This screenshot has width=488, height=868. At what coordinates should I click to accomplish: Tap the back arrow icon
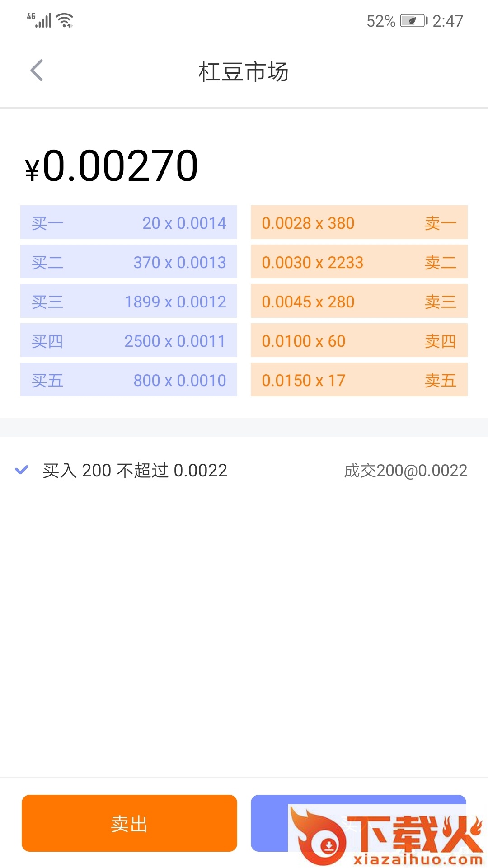37,71
